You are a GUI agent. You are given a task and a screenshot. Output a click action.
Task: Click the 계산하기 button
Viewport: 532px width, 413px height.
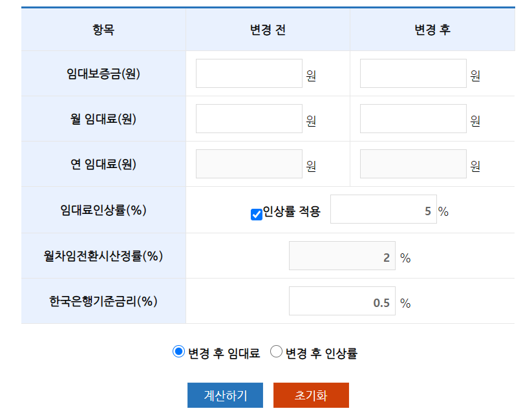(x=226, y=395)
